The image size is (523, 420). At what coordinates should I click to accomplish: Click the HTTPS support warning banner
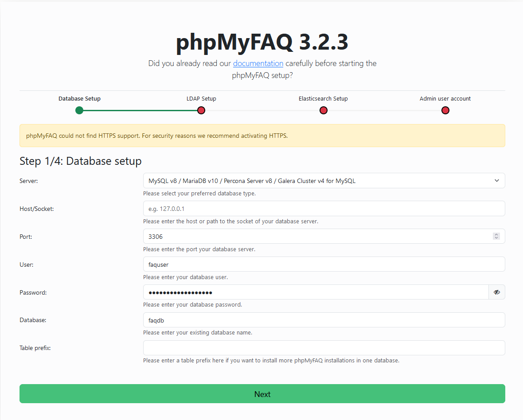tap(262, 136)
